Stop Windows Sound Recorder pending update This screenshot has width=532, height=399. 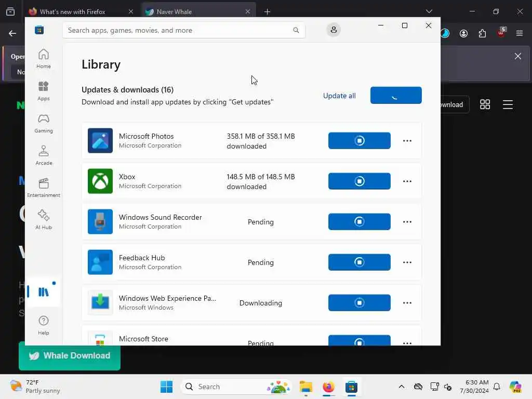(360, 221)
